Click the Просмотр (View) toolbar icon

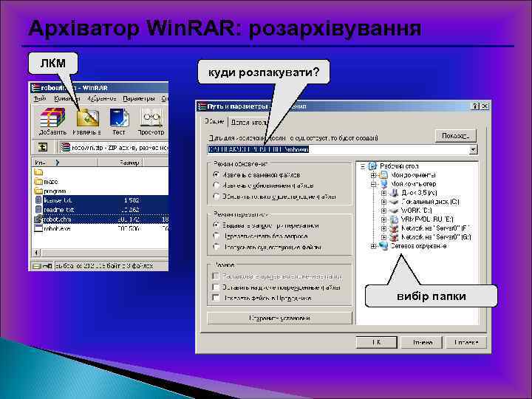click(151, 117)
